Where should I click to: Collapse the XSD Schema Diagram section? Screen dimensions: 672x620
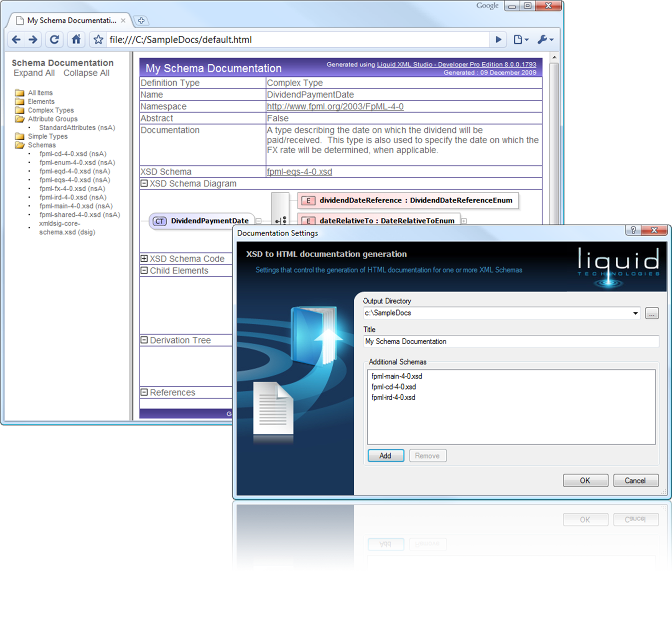(x=144, y=183)
